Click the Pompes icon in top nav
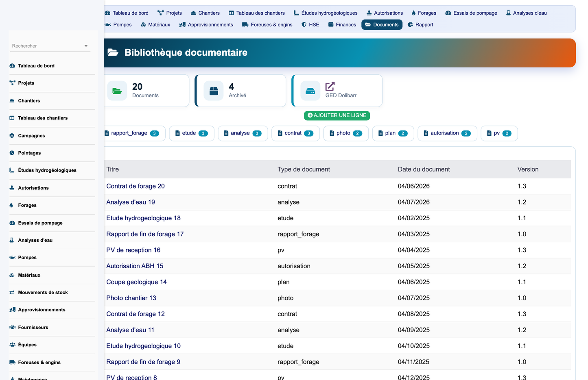The width and height of the screenshot is (588, 380). click(108, 25)
